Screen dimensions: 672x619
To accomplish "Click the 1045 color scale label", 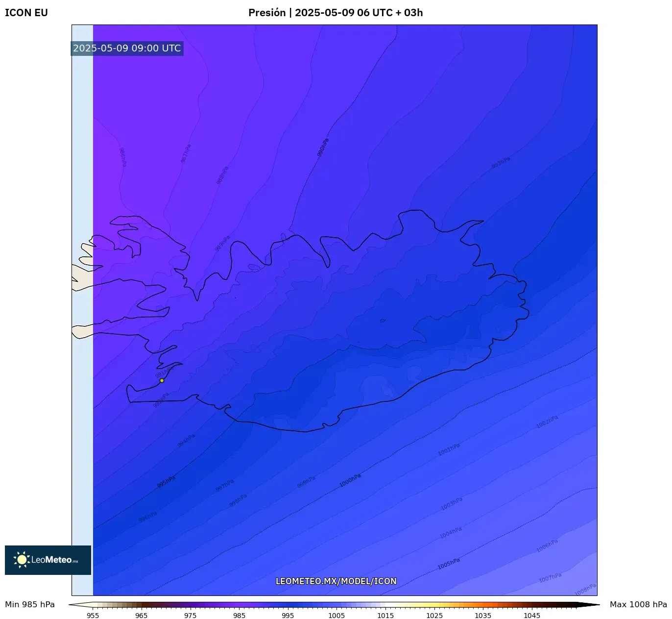I will 532,616.
